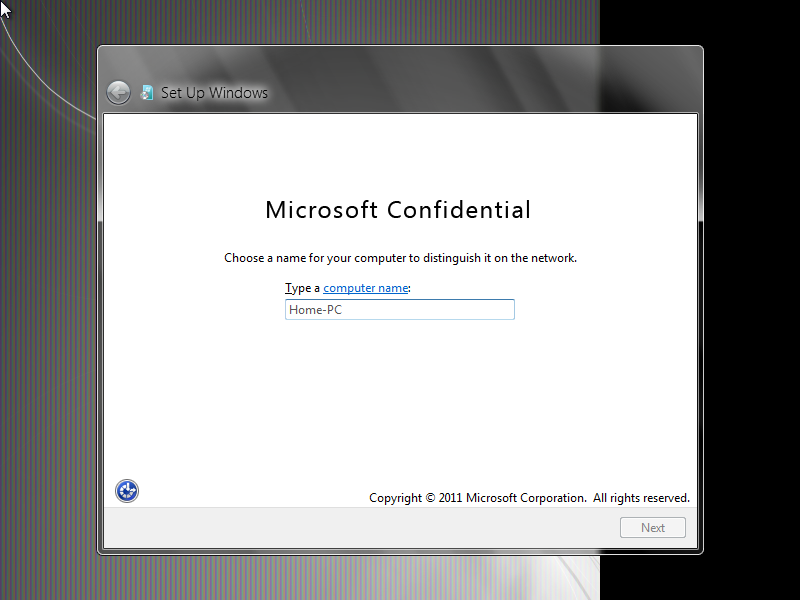Open the Ease of Access button

pos(127,491)
